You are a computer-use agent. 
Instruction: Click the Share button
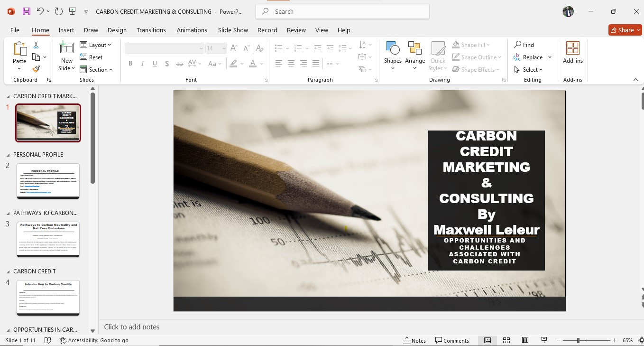[x=625, y=30]
